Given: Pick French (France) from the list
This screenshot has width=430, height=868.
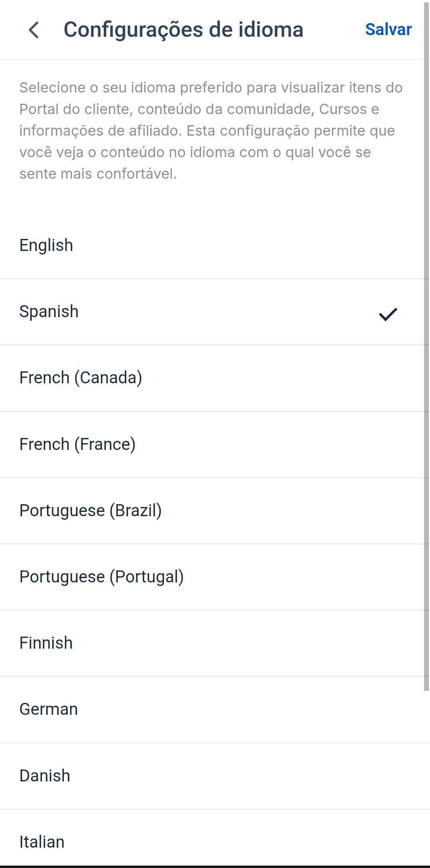Looking at the screenshot, I should (77, 444).
